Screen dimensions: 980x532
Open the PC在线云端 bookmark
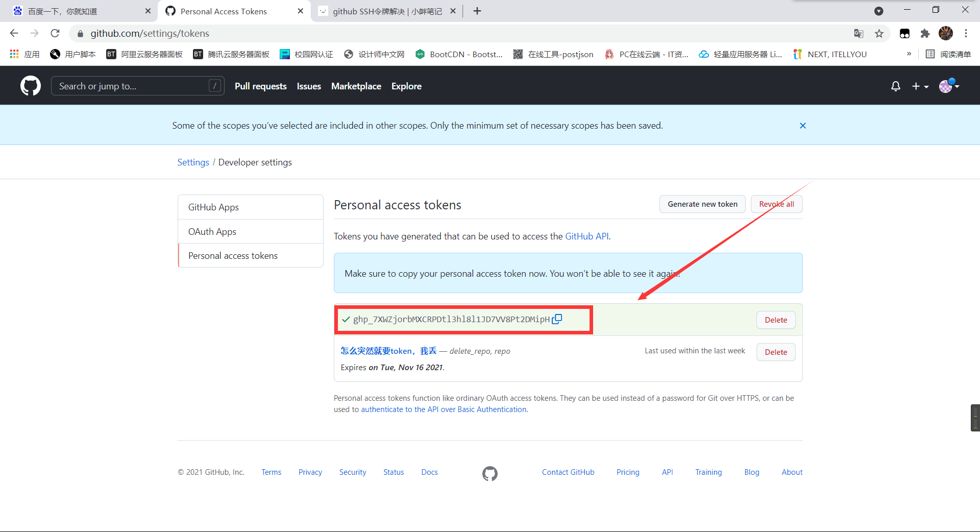[646, 54]
